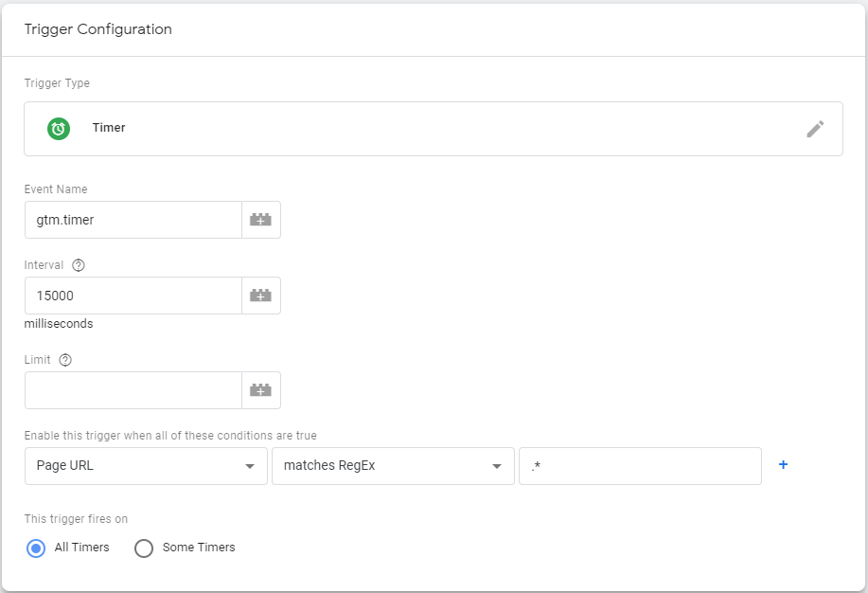Click the Trigger Type label
This screenshot has height=593, width=868.
tap(57, 83)
